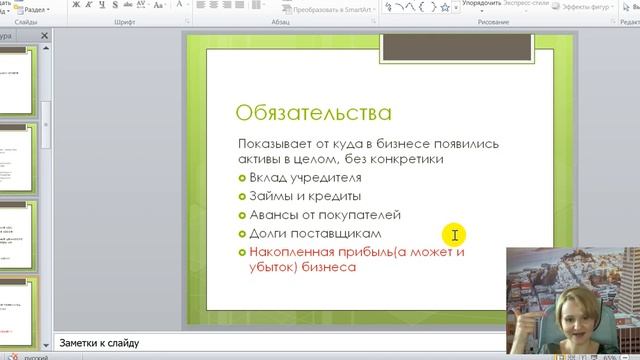Open change case Aa menu

(x=159, y=5)
